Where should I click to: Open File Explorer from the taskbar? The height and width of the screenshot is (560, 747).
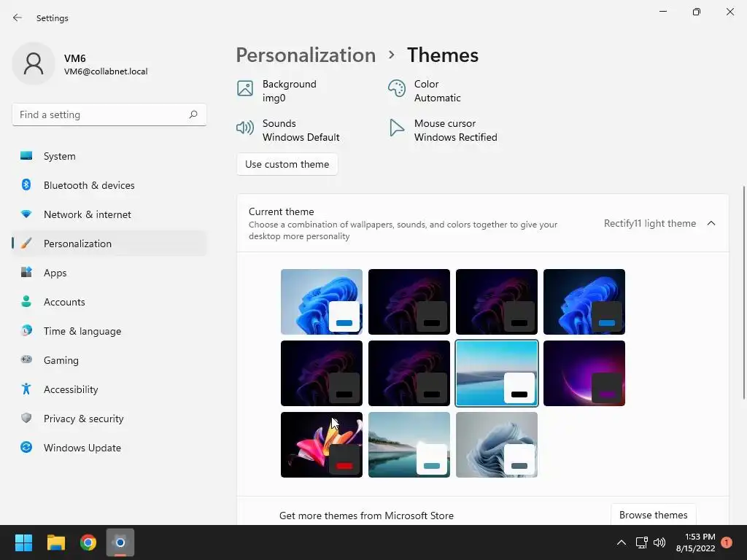coord(55,542)
